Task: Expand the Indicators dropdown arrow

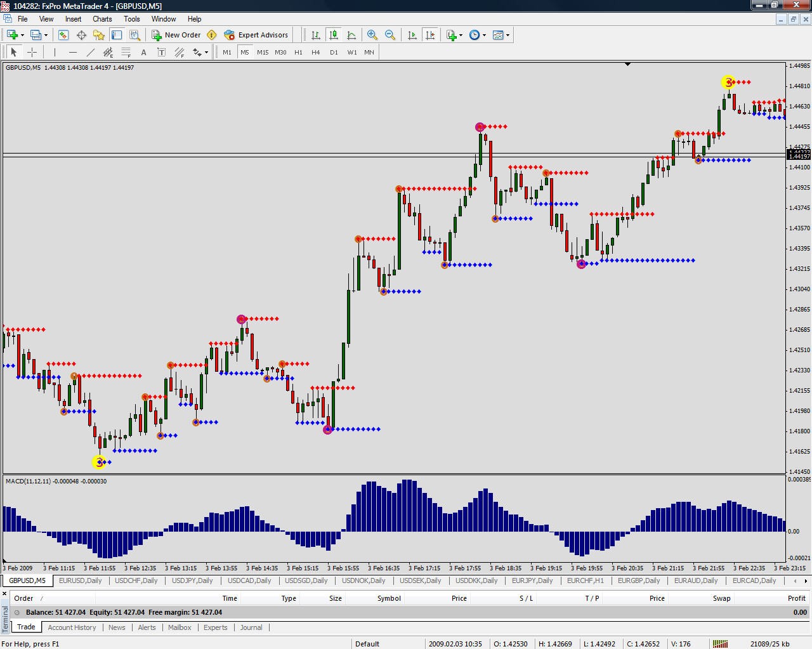Action: [461, 35]
